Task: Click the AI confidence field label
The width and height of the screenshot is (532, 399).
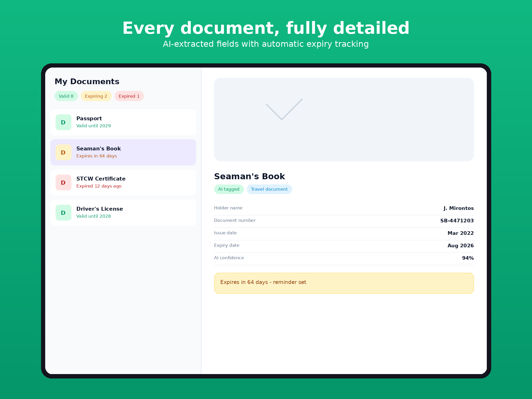Action: [229, 258]
